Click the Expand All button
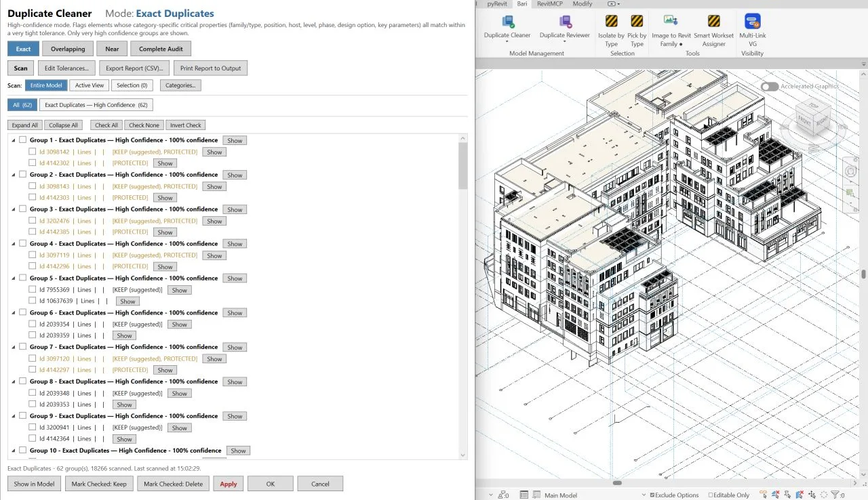868x500 pixels. pos(25,125)
